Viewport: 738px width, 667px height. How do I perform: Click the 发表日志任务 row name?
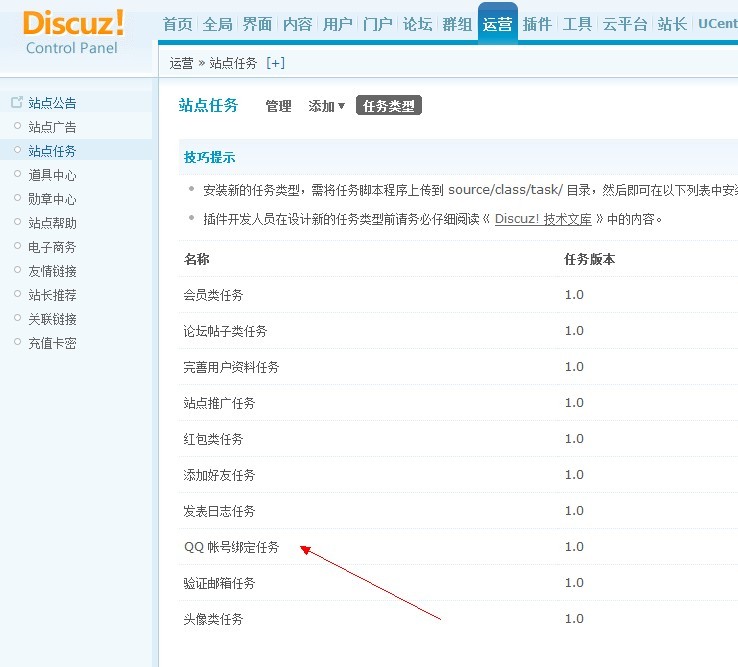point(219,511)
